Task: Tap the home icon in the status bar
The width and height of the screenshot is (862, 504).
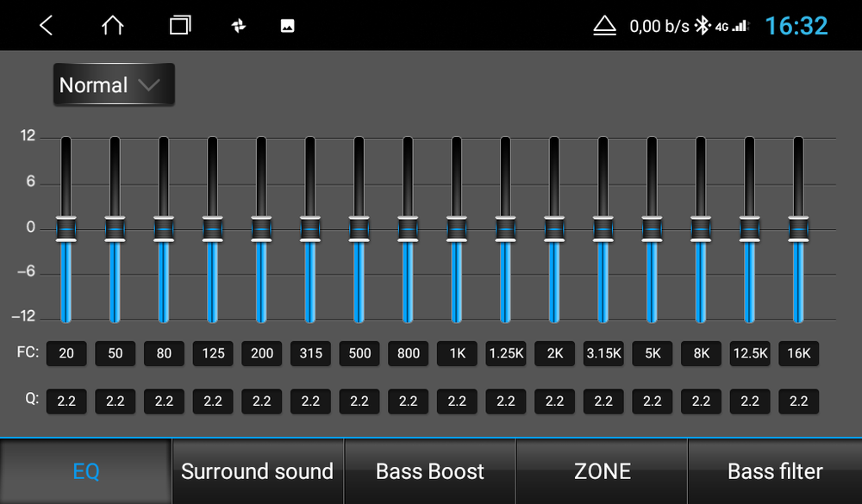Action: click(112, 25)
